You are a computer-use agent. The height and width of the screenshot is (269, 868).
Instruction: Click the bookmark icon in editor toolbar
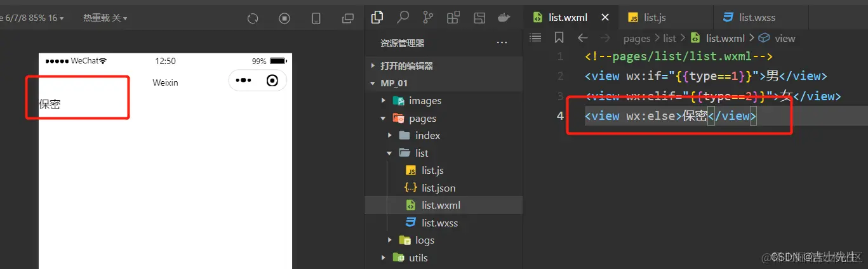[x=559, y=38]
